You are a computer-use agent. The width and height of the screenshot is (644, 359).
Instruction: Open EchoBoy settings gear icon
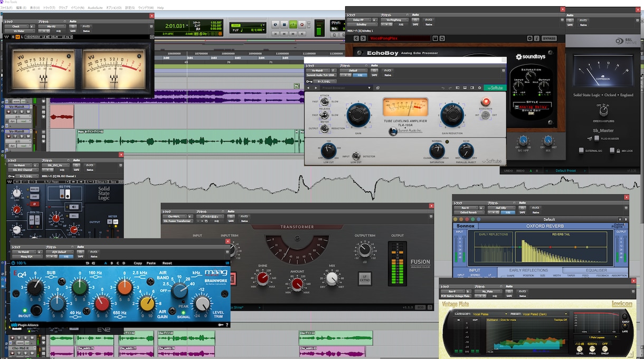pos(529,39)
